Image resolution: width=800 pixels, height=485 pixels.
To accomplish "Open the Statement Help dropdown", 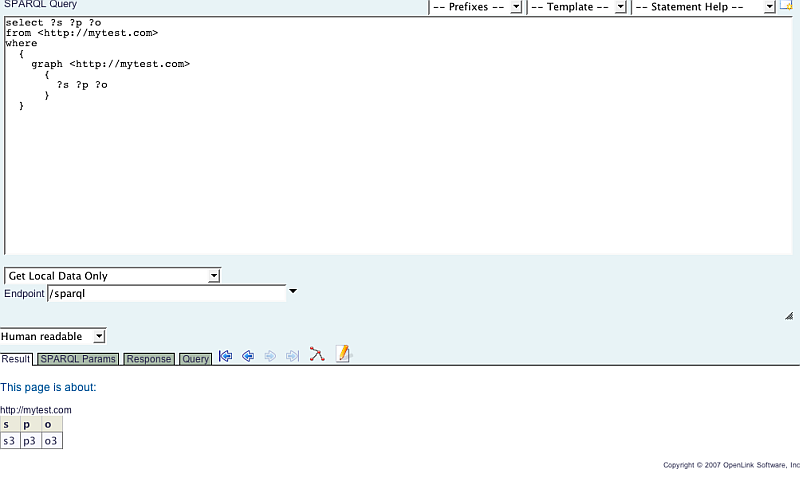I will click(x=704, y=7).
